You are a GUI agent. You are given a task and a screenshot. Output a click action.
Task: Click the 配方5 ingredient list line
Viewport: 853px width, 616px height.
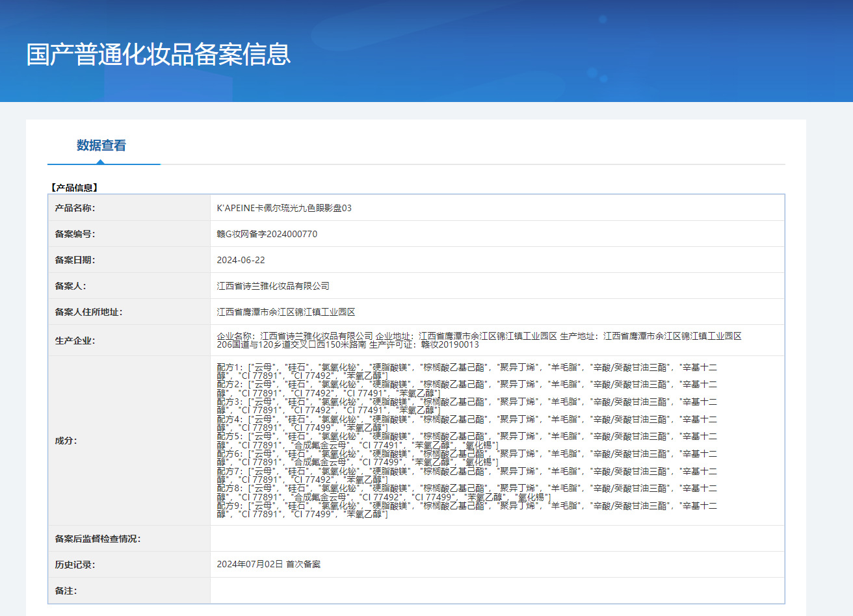(x=466, y=437)
